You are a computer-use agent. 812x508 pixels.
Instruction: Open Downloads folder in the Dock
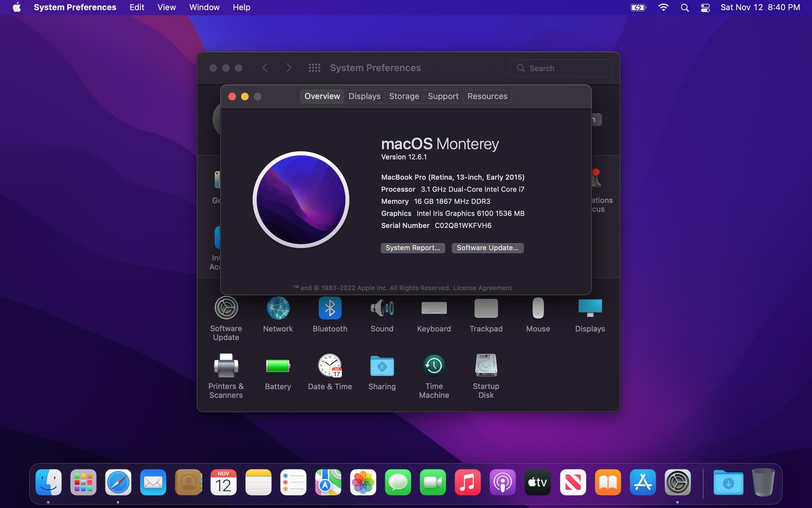pos(728,482)
